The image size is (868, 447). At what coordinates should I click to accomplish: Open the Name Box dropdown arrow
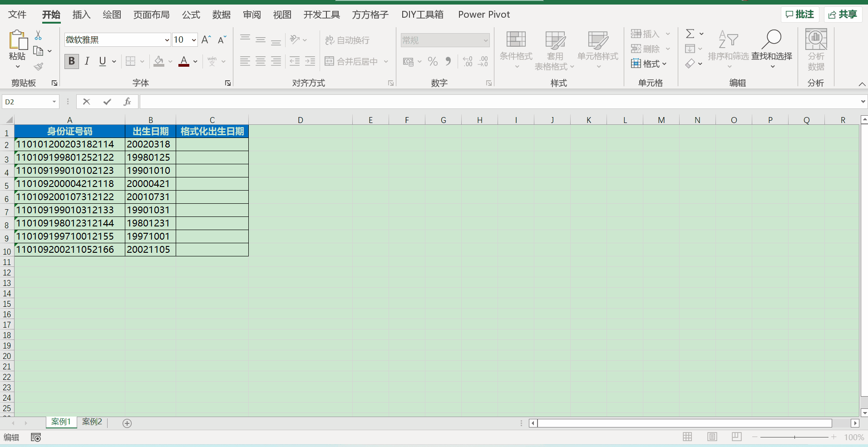pyautogui.click(x=54, y=102)
